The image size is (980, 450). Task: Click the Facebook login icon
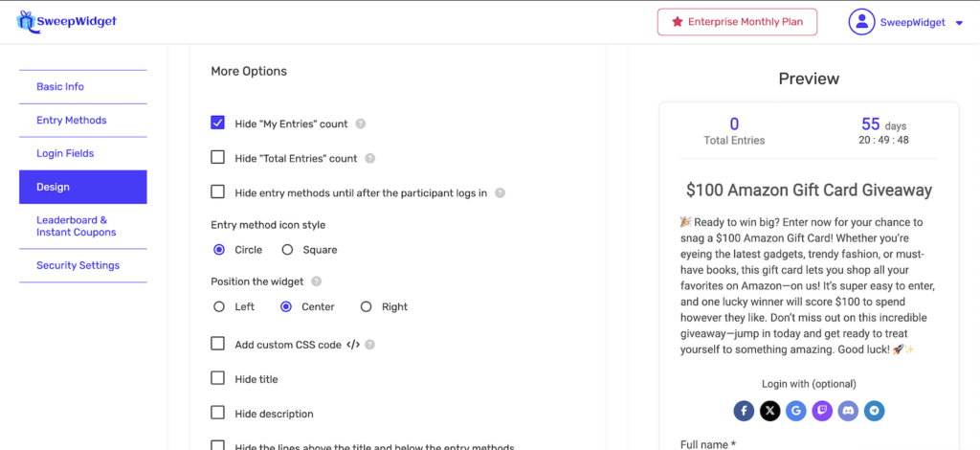click(744, 411)
